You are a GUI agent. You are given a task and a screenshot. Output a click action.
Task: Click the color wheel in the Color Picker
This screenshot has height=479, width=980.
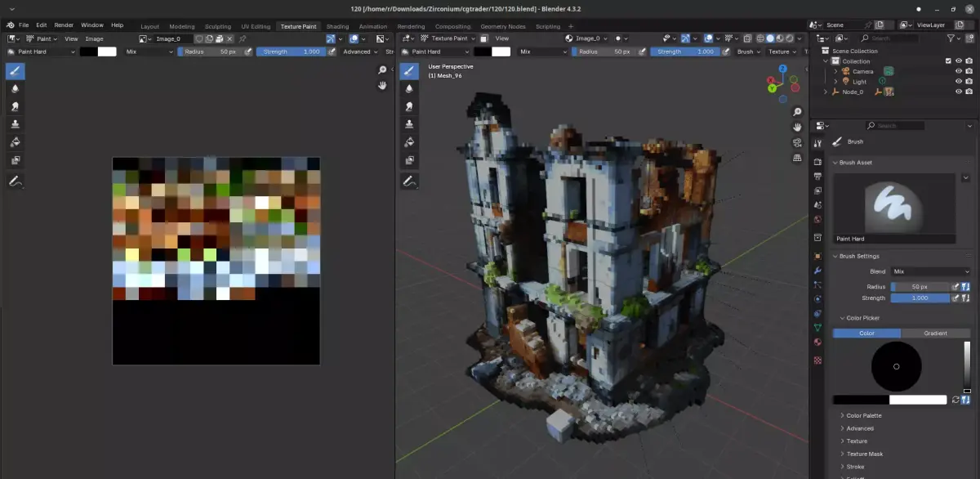pos(896,366)
